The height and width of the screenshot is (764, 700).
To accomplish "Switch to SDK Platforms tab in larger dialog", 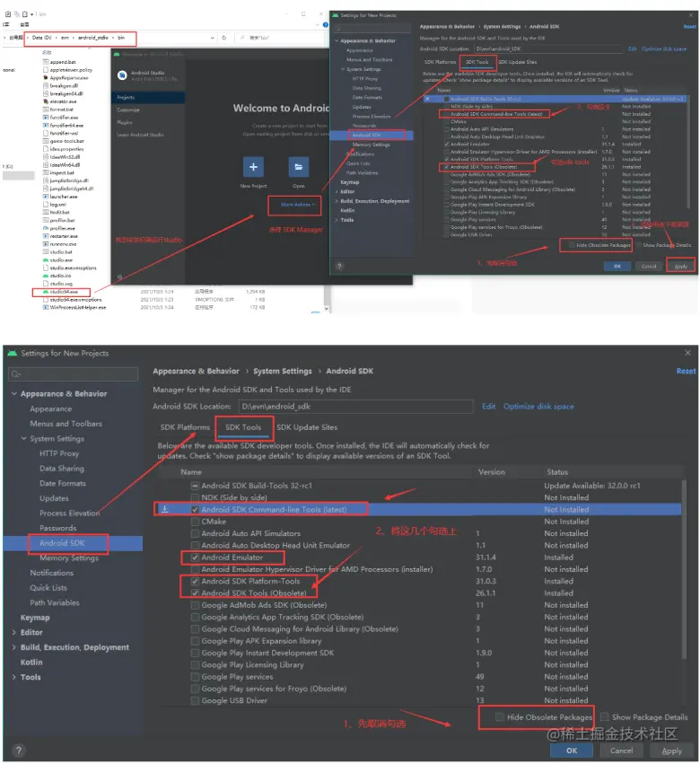I will (185, 427).
